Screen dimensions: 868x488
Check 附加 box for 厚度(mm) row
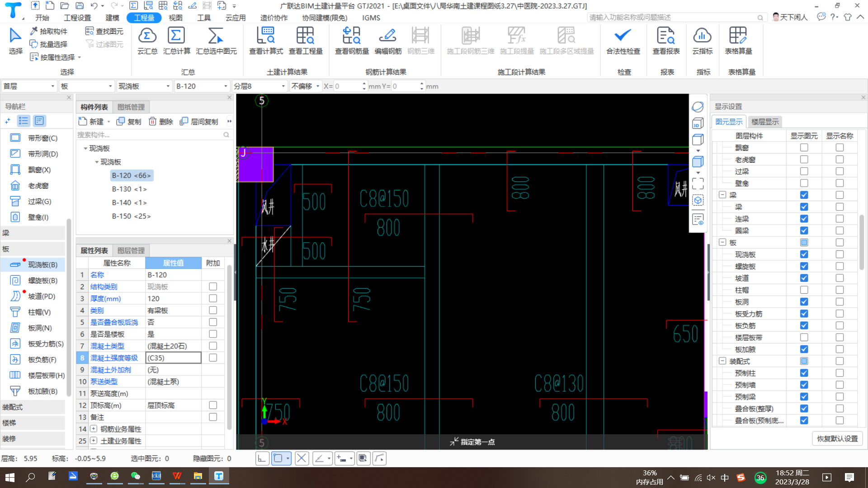213,299
